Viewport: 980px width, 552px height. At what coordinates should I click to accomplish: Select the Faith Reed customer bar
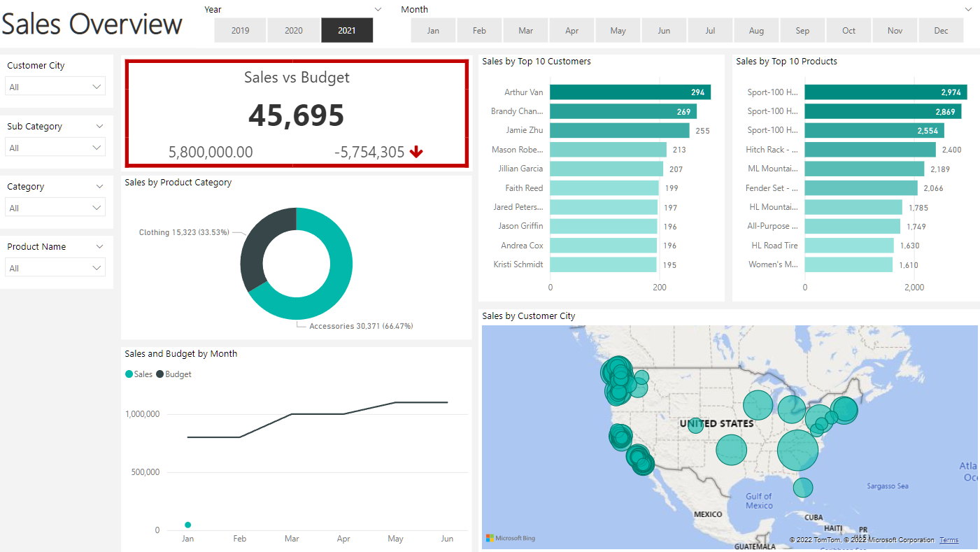coord(604,188)
